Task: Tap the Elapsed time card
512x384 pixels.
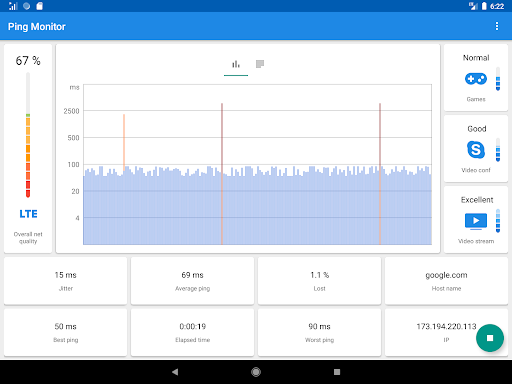Action: [192, 332]
